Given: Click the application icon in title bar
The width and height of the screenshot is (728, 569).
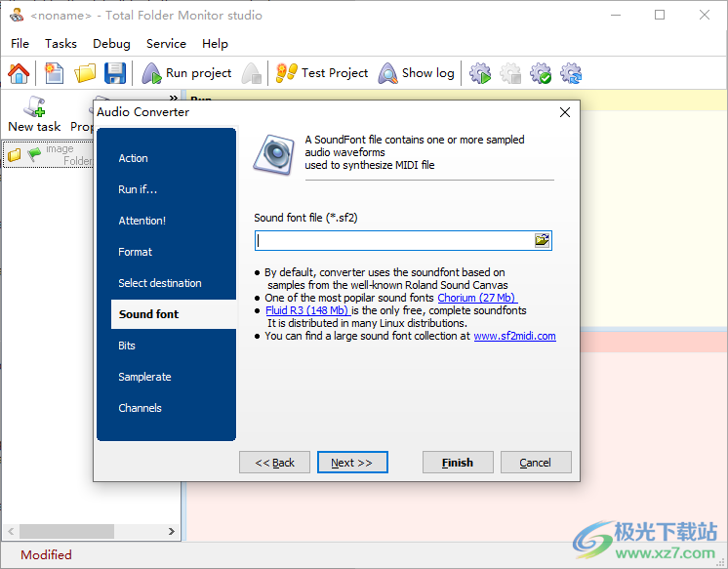Looking at the screenshot, I should 17,15.
